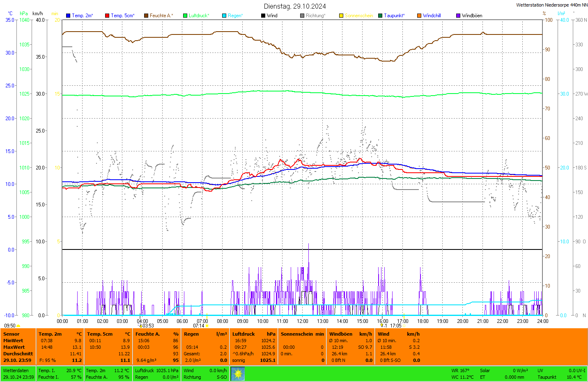Click the Wetterstation Niedersorpe 440m NN label

pos(551,5)
